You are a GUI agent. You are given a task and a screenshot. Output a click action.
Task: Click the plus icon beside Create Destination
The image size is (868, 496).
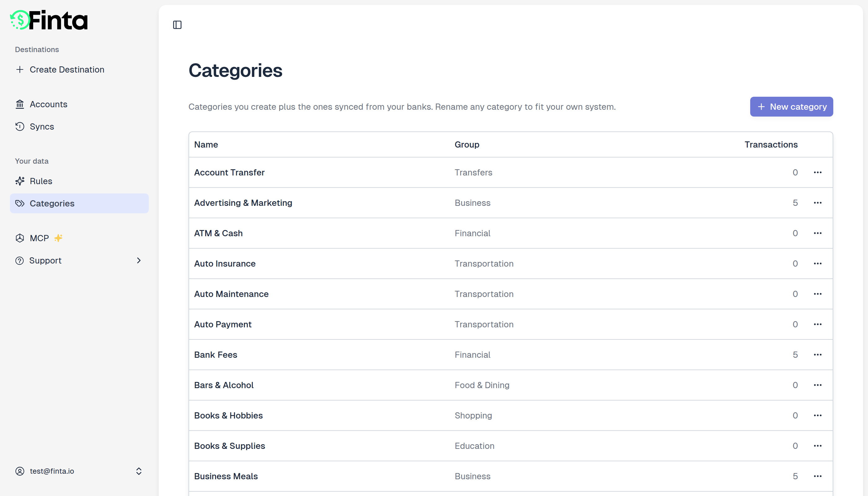point(20,69)
